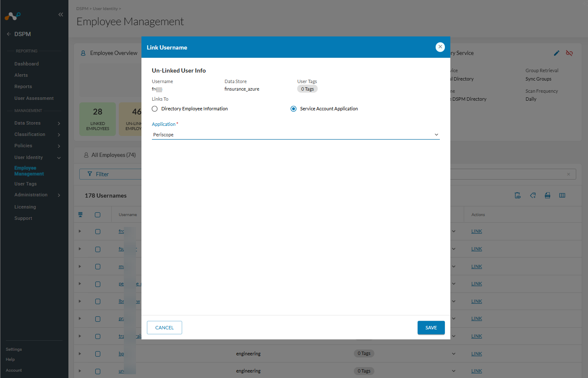Select Service Account Application radio button
Screen dimensions: 588x378
click(x=293, y=109)
